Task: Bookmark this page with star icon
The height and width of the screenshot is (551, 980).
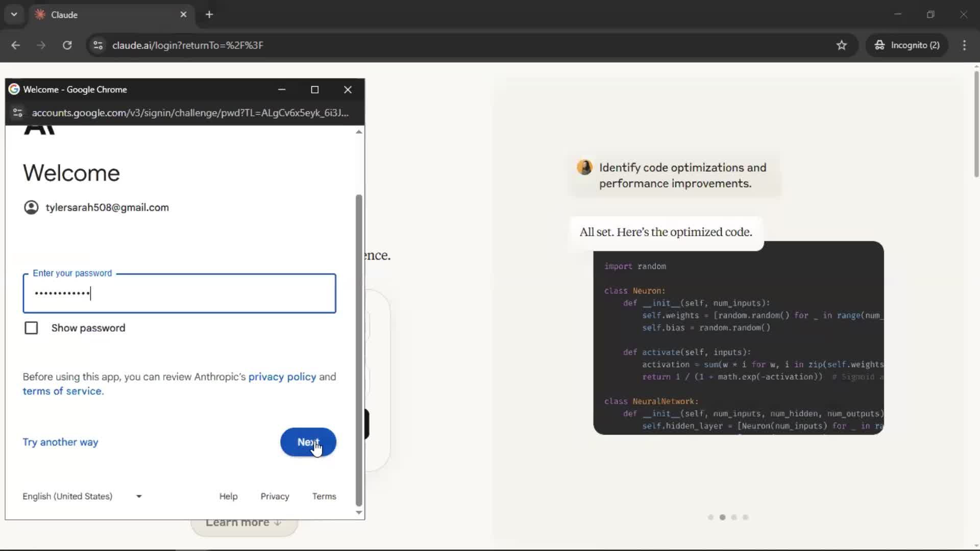Action: pyautogui.click(x=842, y=45)
